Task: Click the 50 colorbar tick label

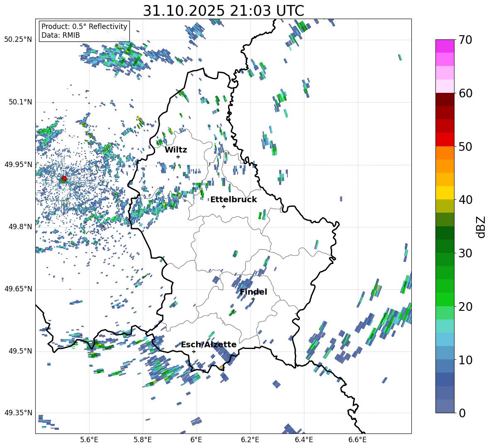Action: click(465, 147)
